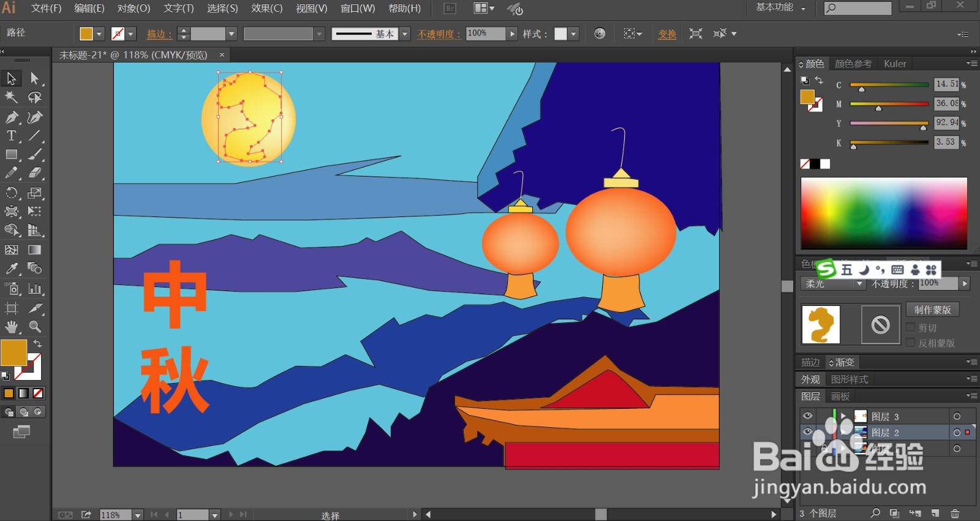Select the Zoom tool
This screenshot has height=521, width=980.
pyautogui.click(x=35, y=327)
